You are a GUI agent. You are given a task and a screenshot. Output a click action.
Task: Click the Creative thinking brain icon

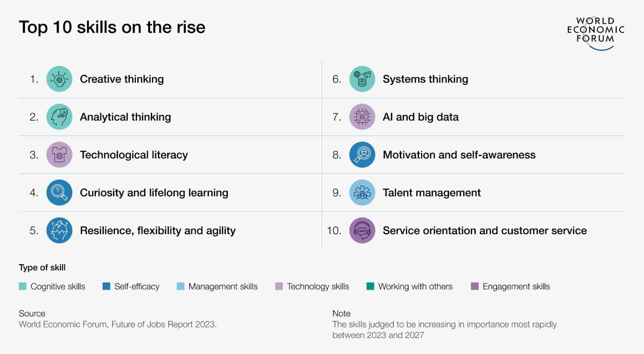pyautogui.click(x=59, y=79)
